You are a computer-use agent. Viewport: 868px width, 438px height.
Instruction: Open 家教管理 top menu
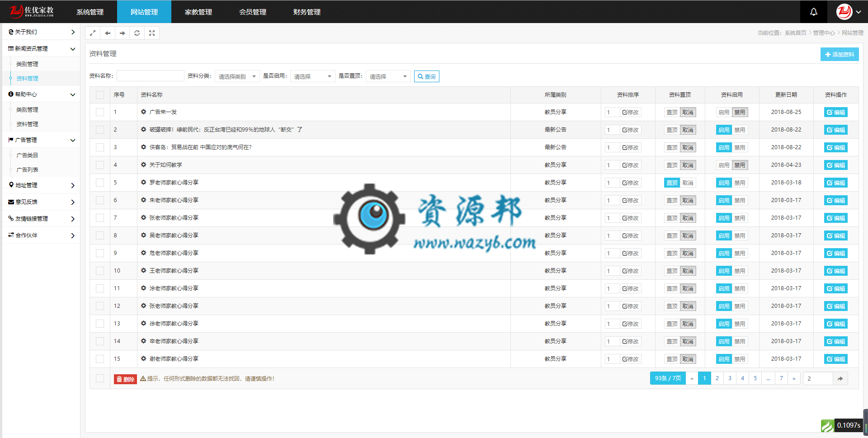[x=198, y=12]
